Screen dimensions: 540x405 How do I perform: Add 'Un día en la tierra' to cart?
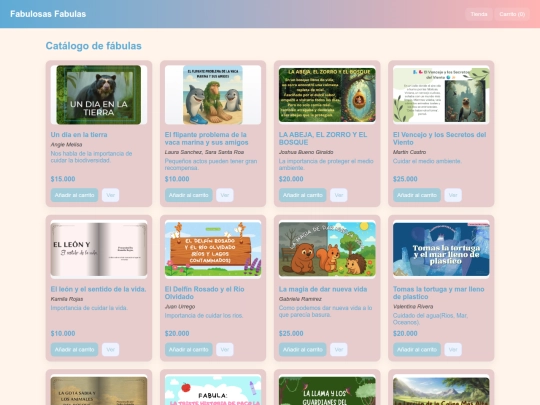74,195
